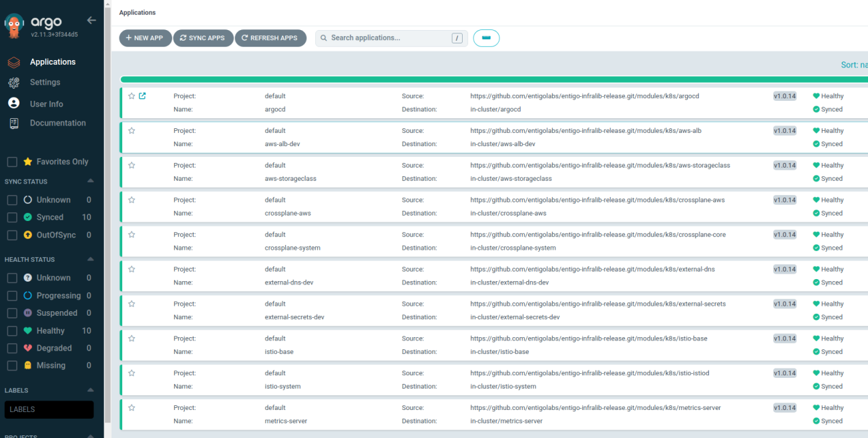868x438 pixels.
Task: Check the Degraded health filter
Action: click(x=12, y=348)
